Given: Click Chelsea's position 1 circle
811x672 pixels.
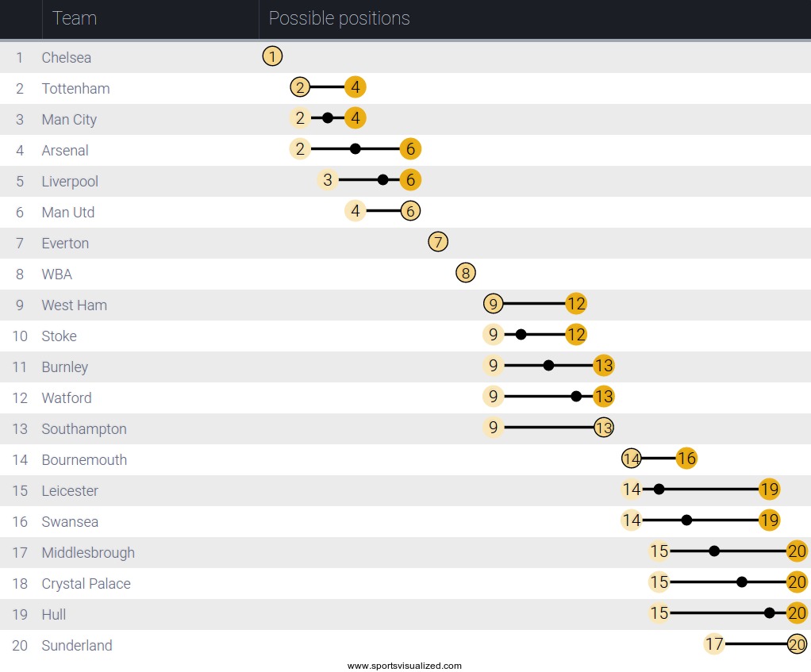Looking at the screenshot, I should (x=272, y=56).
